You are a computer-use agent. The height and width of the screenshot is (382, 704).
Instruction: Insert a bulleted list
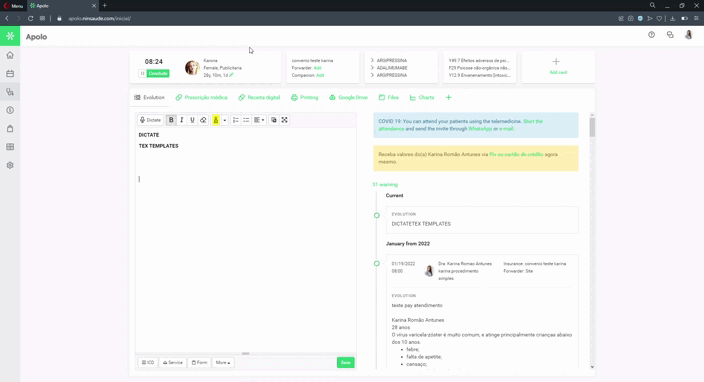[246, 120]
